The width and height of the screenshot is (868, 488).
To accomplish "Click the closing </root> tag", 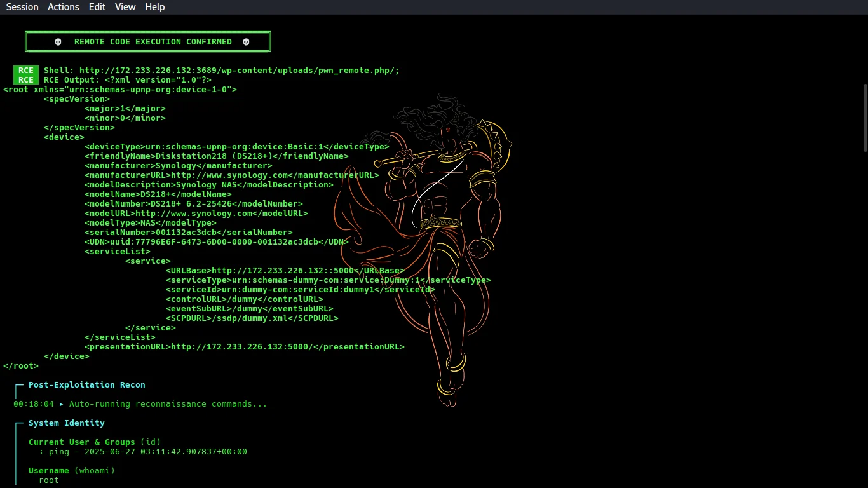I will click(21, 366).
